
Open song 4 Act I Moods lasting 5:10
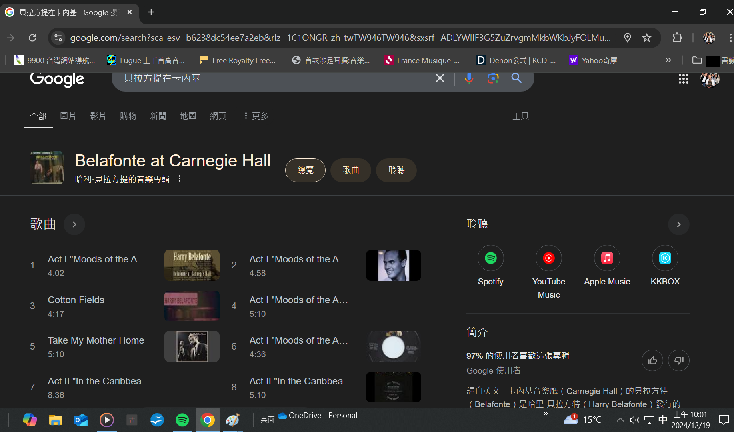298,300
